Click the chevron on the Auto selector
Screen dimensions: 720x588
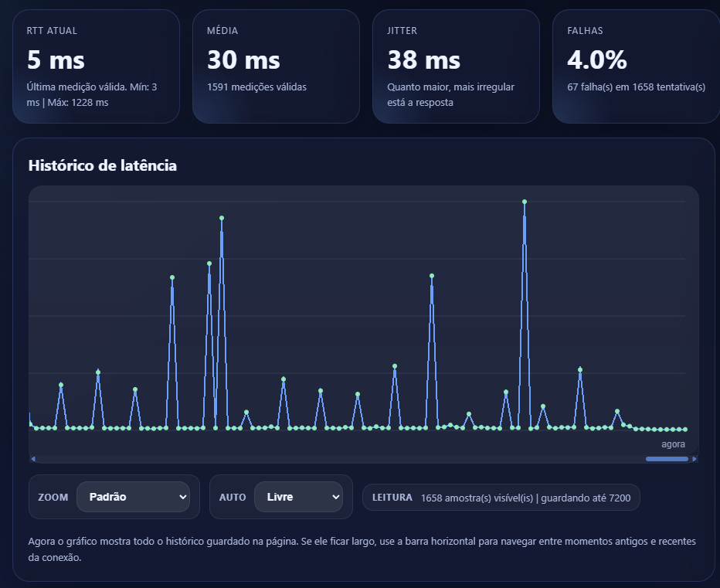click(x=336, y=497)
